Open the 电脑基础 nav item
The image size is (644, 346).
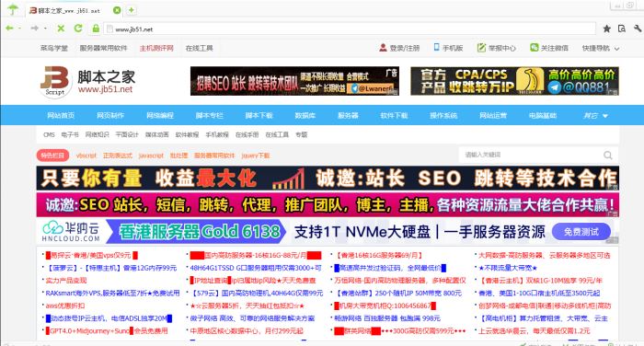(x=543, y=115)
